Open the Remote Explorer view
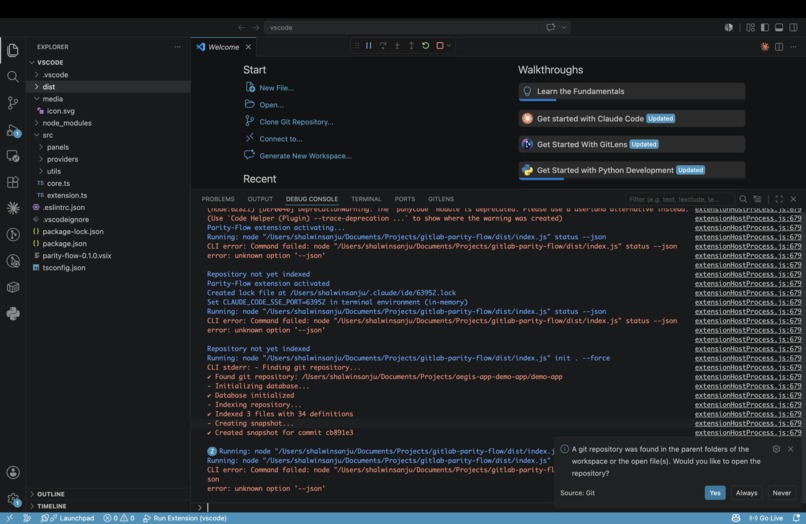This screenshot has width=806, height=524. click(x=13, y=156)
